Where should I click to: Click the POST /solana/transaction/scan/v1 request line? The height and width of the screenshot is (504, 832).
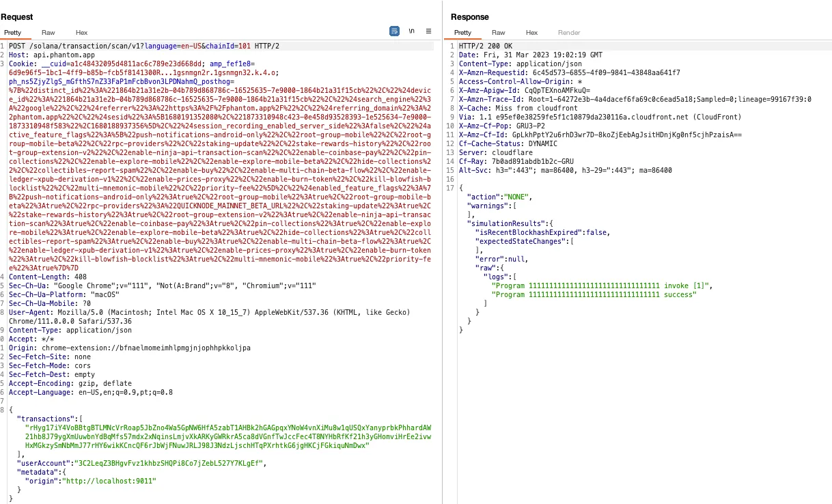[144, 46]
